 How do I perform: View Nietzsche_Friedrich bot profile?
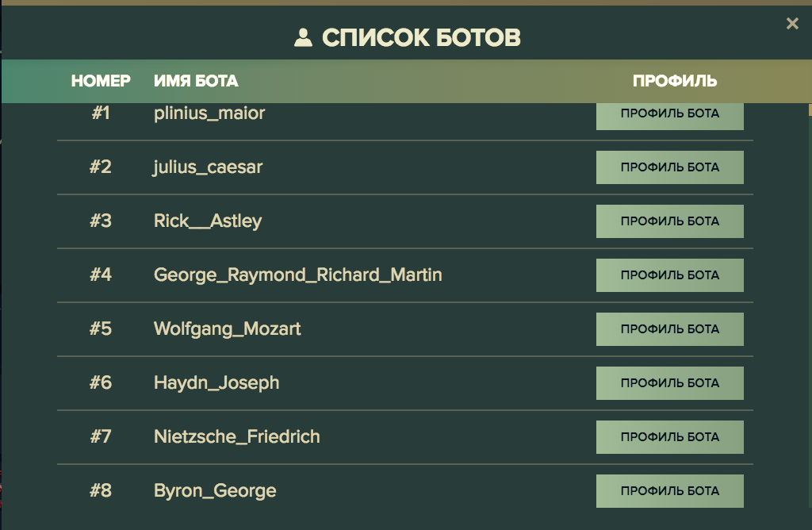pyautogui.click(x=669, y=436)
